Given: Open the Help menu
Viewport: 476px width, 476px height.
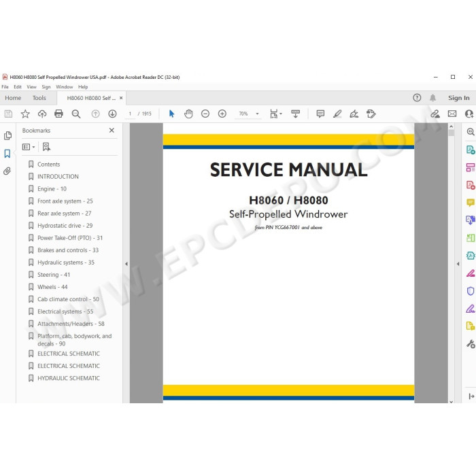Looking at the screenshot, I should 83,87.
